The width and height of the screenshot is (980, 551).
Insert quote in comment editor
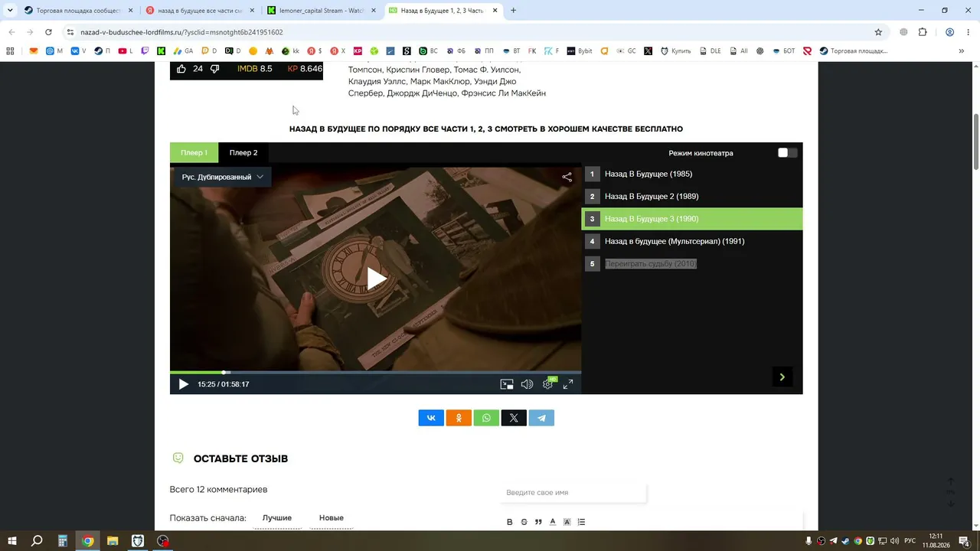538,522
